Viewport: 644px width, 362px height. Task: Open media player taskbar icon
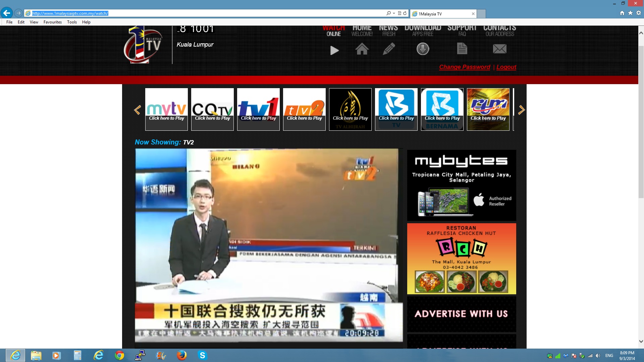pyautogui.click(x=56, y=355)
